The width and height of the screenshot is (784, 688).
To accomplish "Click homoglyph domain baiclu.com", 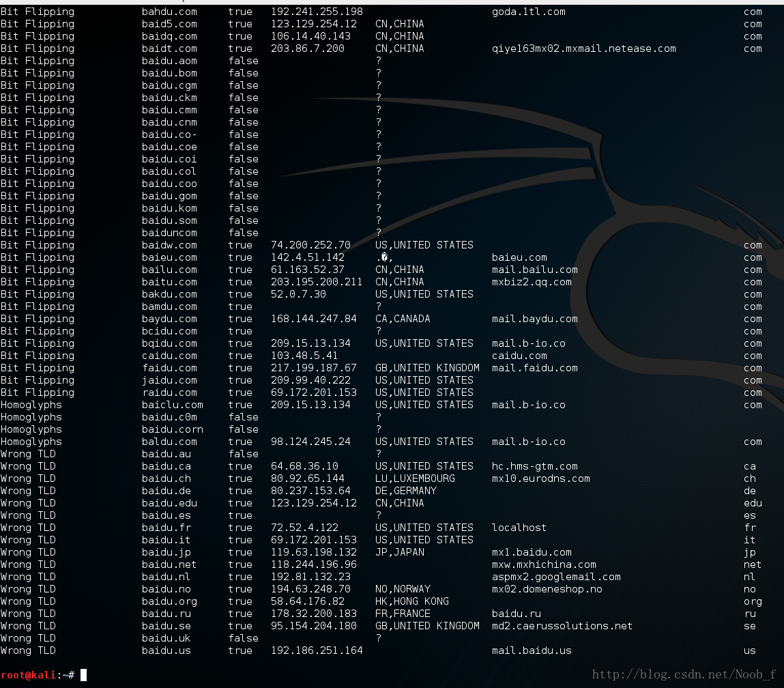I will (x=172, y=405).
